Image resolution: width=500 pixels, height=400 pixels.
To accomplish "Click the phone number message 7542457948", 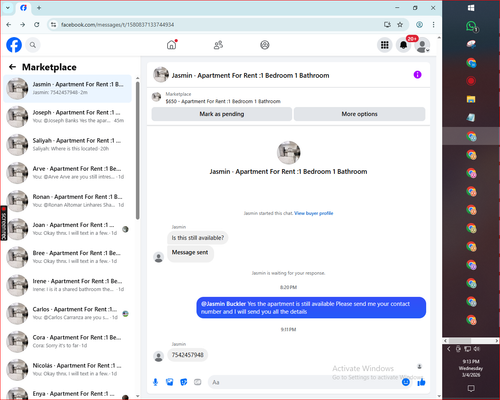I will click(x=188, y=355).
